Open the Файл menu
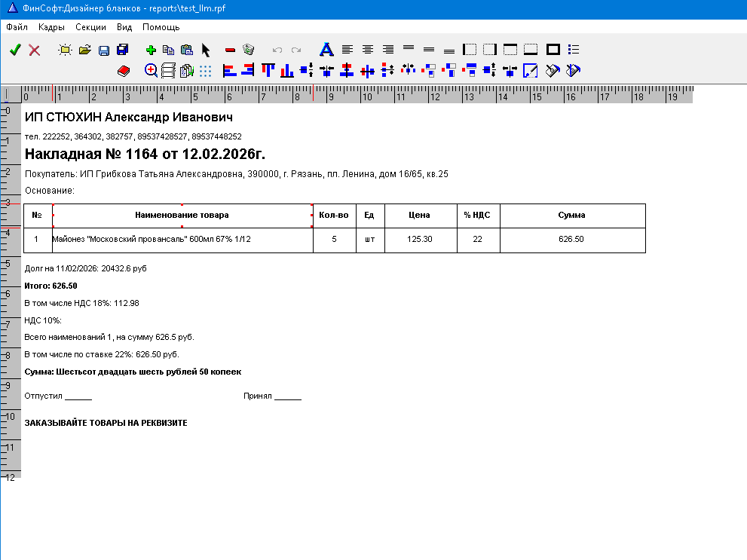The image size is (747, 560). [x=17, y=27]
